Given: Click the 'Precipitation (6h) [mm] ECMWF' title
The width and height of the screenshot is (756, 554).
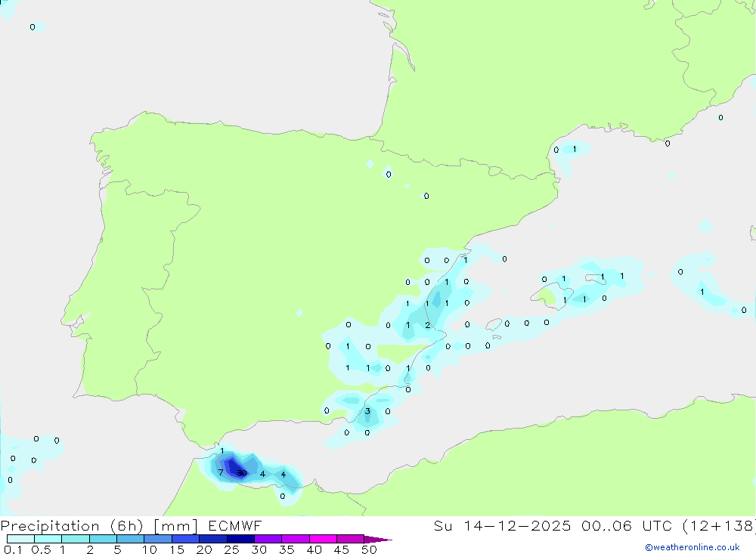Looking at the screenshot, I should [x=131, y=526].
